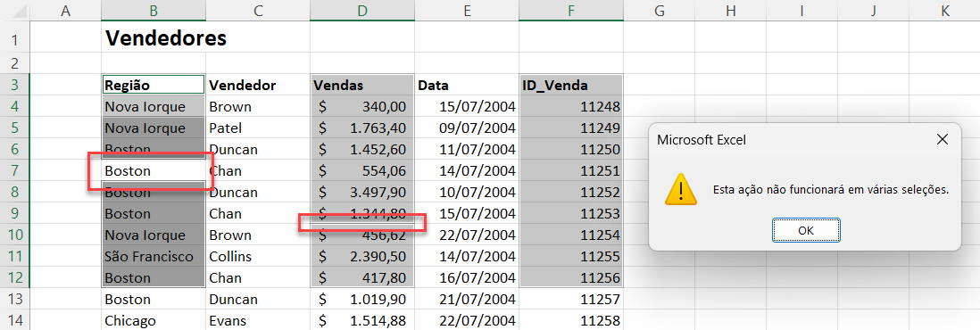Close the Microsoft Excel warning dialog
980x330 pixels.
(942, 139)
